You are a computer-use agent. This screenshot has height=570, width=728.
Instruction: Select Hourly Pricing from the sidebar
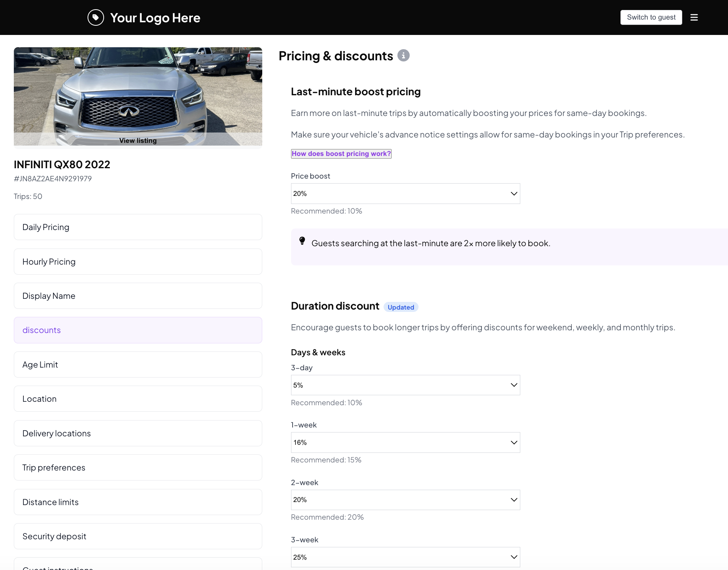pos(138,261)
